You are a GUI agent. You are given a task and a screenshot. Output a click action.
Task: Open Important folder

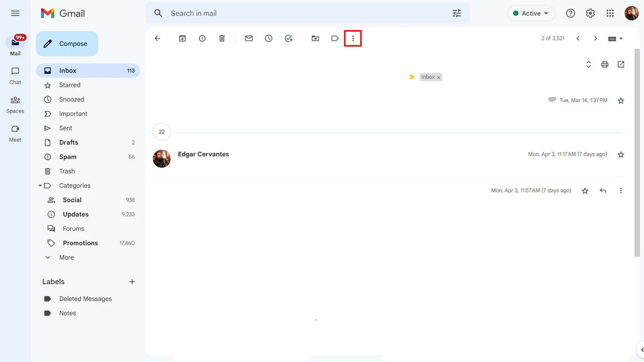pos(88,114)
